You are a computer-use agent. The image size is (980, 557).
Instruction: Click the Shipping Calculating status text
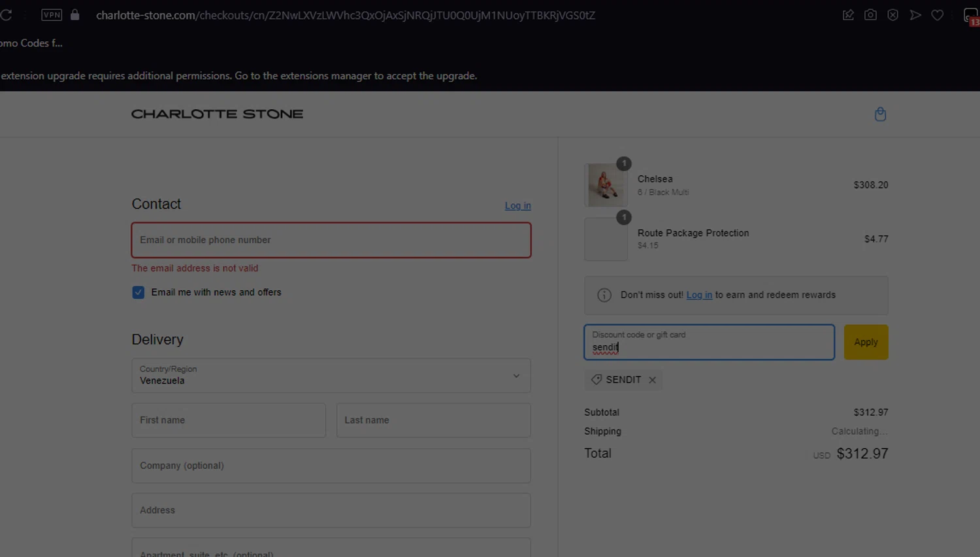(859, 431)
